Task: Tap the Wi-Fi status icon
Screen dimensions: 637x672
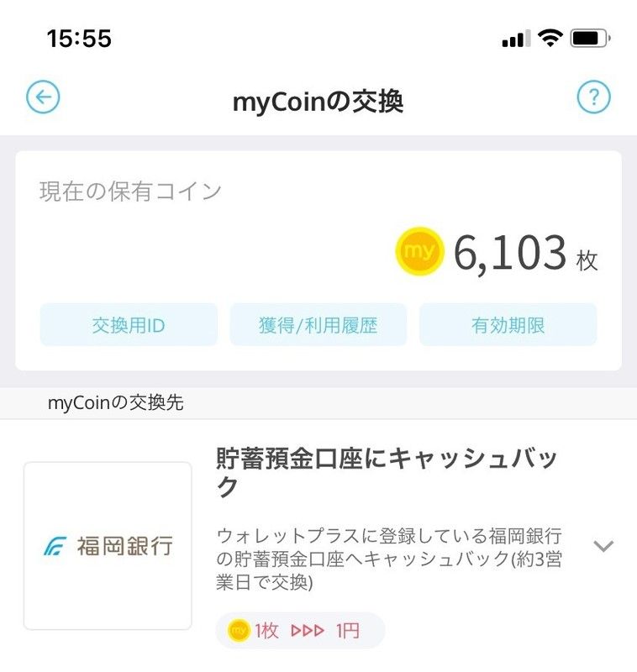Action: click(x=550, y=38)
